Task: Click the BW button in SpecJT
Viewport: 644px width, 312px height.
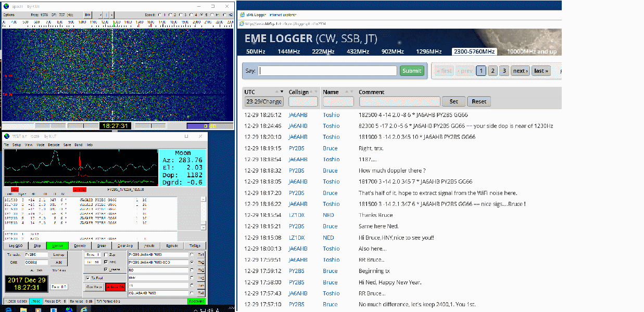Action: (88, 15)
